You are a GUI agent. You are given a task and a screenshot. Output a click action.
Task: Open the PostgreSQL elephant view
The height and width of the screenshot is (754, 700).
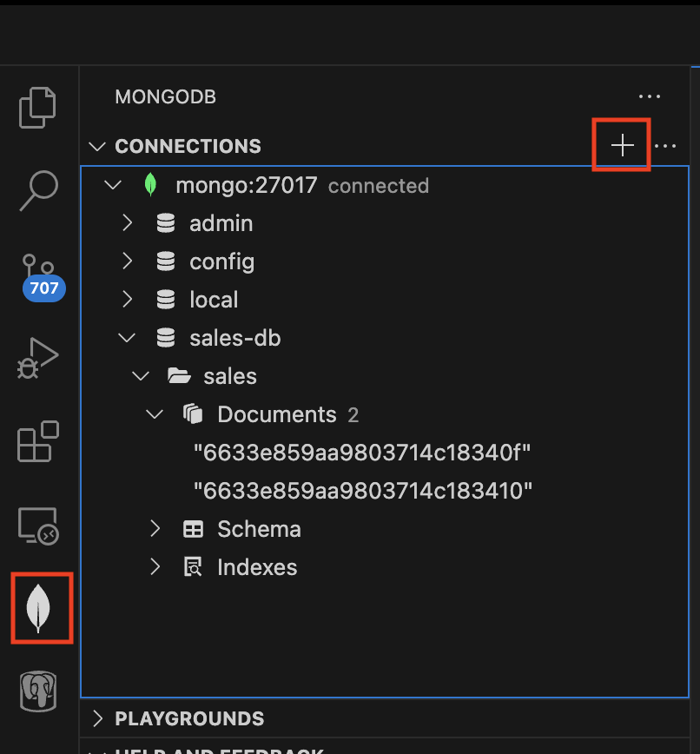(x=38, y=691)
